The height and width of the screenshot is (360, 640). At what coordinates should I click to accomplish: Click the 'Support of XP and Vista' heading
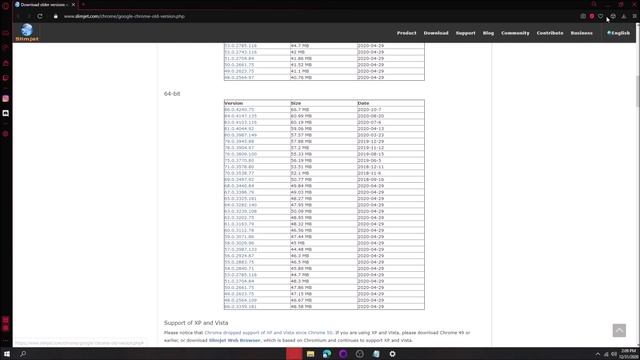[x=196, y=322]
